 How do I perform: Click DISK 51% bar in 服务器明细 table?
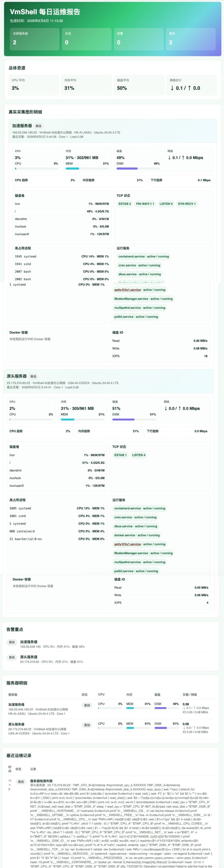pos(166,728)
